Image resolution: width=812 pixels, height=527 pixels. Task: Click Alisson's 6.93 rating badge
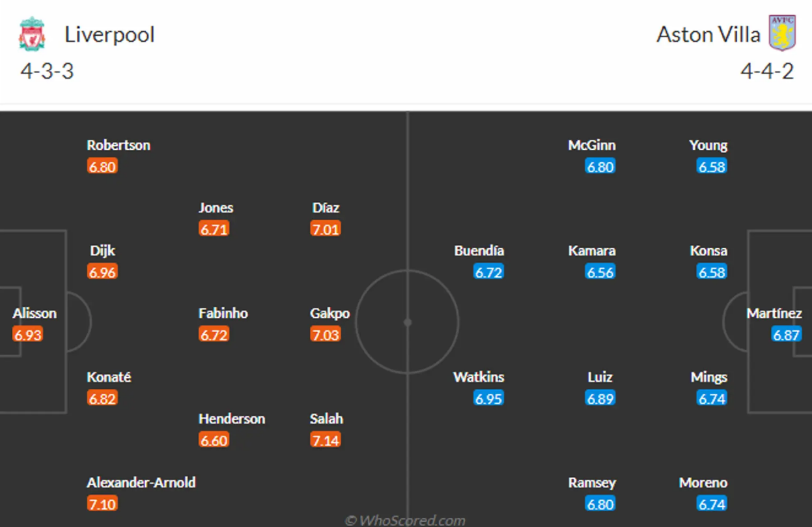tap(27, 335)
